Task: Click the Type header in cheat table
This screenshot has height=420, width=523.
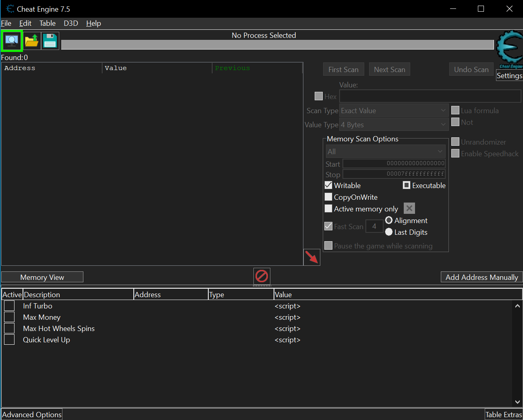Action: pyautogui.click(x=241, y=294)
